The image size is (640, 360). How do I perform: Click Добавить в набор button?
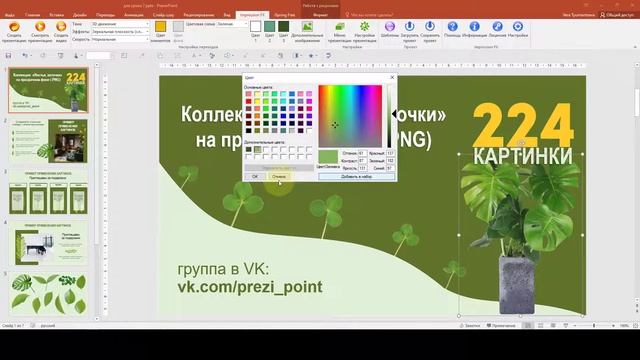(x=356, y=176)
